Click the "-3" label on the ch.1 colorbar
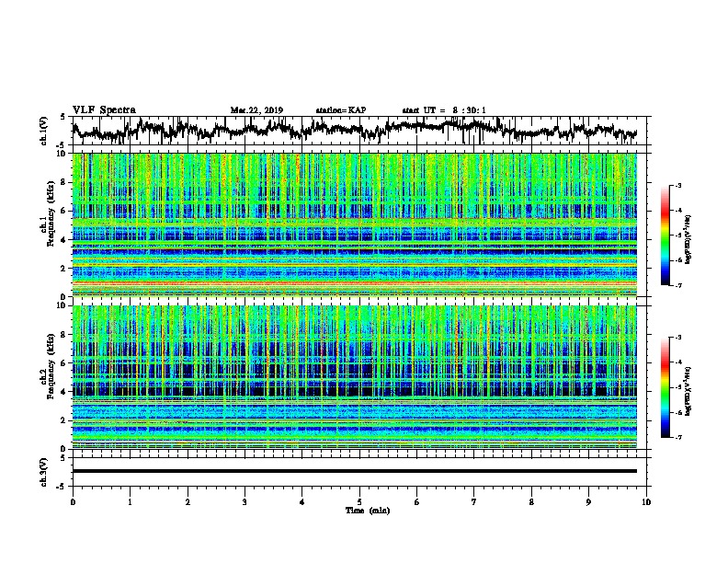This screenshot has width=728, height=563. [678, 186]
